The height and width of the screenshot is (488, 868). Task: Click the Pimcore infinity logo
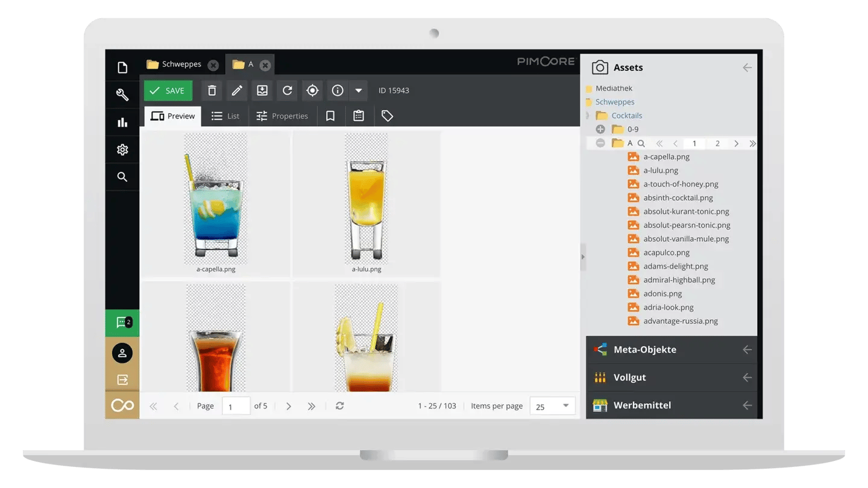(x=122, y=405)
